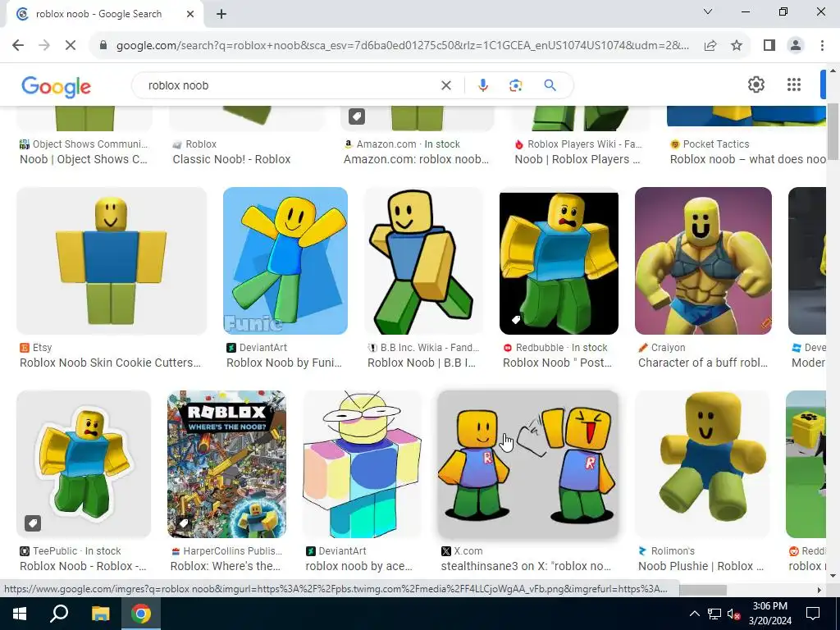
Task: Click the product tag on HarperCollins image
Action: [183, 523]
